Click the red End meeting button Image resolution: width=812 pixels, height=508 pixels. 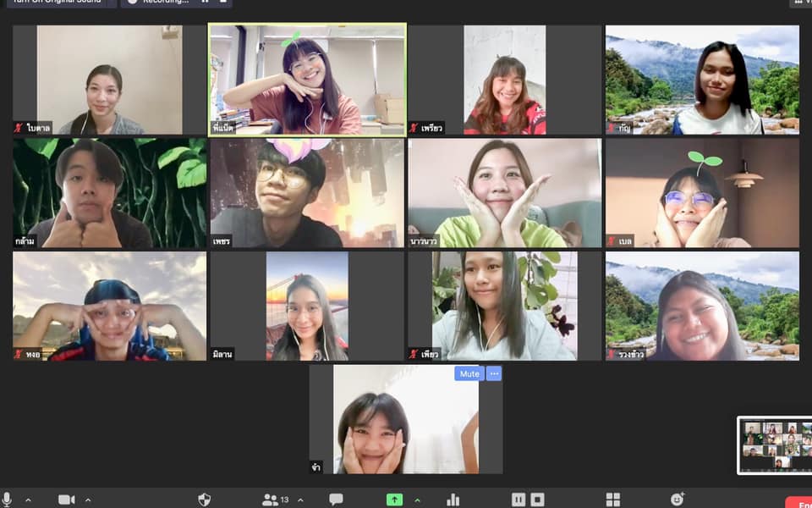coord(798,502)
